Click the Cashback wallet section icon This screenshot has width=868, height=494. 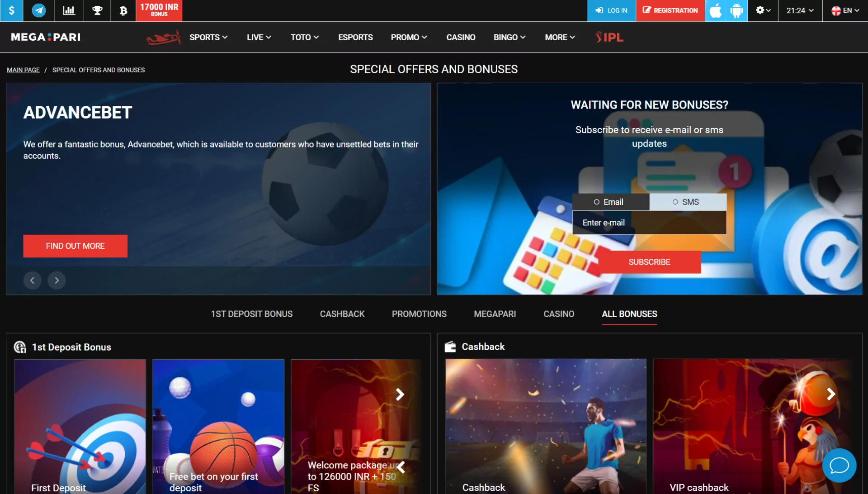tap(450, 347)
